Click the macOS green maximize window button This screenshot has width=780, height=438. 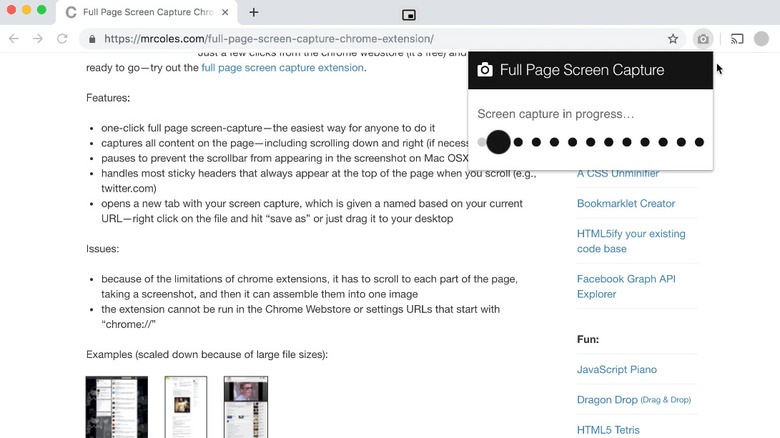pos(42,9)
